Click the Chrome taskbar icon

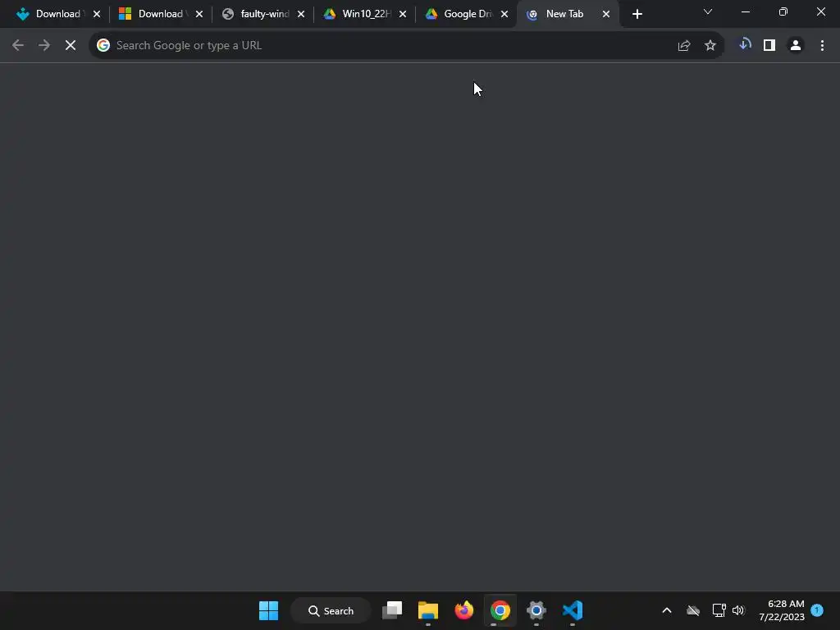coord(500,610)
